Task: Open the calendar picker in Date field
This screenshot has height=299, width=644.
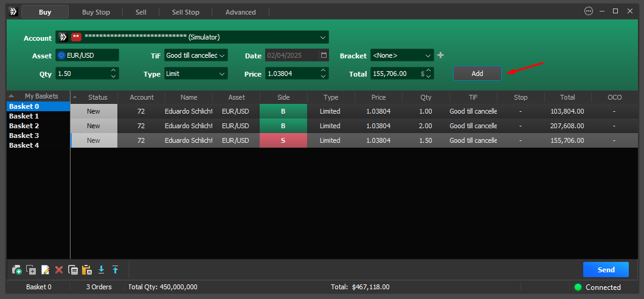Action: point(324,55)
